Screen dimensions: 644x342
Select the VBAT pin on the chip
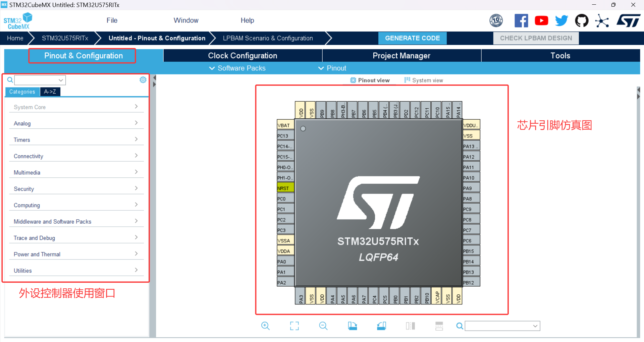[x=285, y=125]
